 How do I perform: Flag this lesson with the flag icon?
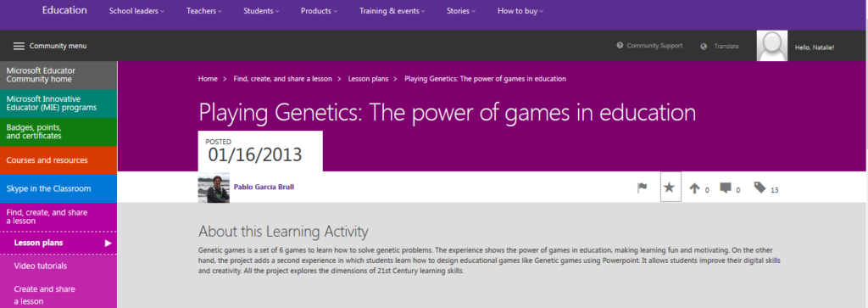pos(643,188)
